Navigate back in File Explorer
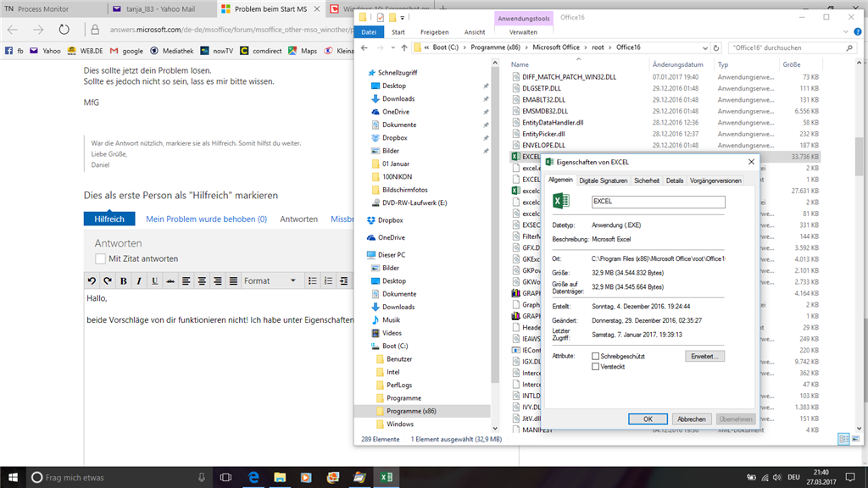The width and height of the screenshot is (868, 488). [364, 47]
